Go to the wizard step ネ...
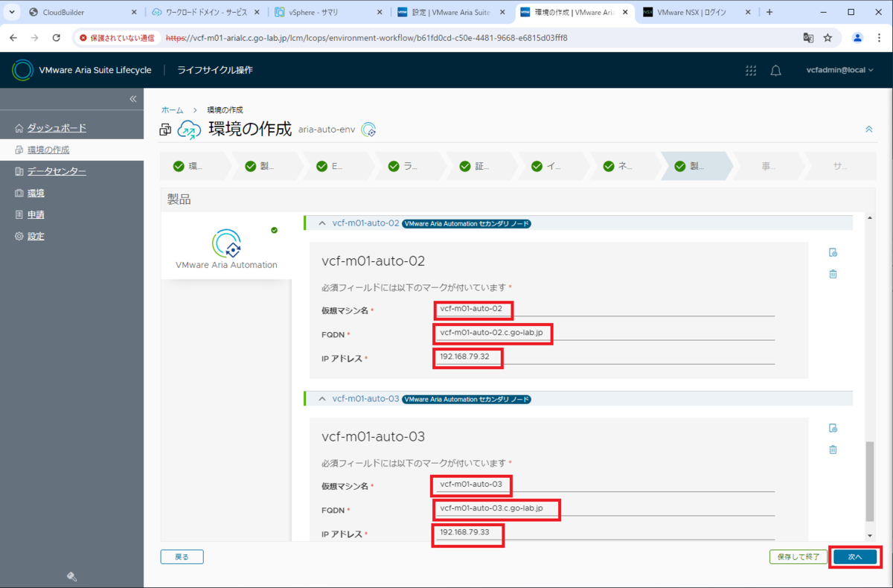The width and height of the screenshot is (893, 588). tap(626, 166)
